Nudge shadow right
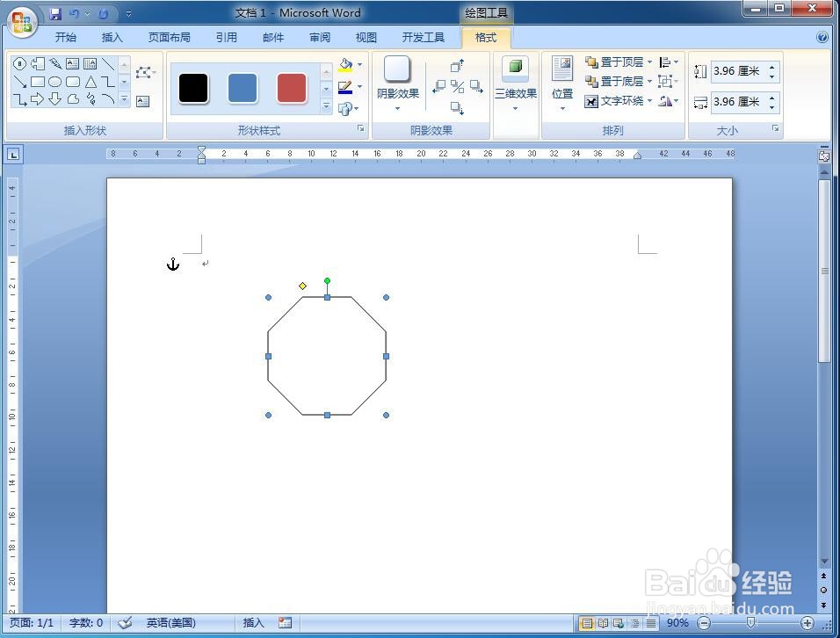840x638 pixels. click(476, 86)
